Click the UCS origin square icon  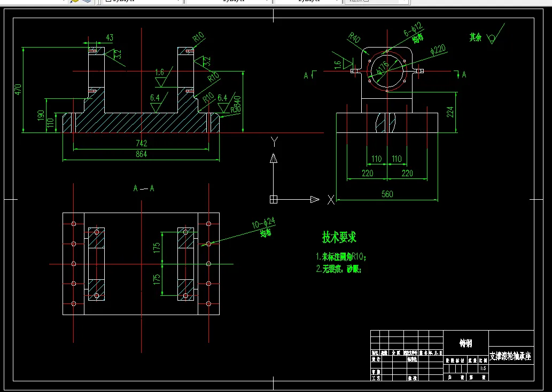(274, 200)
